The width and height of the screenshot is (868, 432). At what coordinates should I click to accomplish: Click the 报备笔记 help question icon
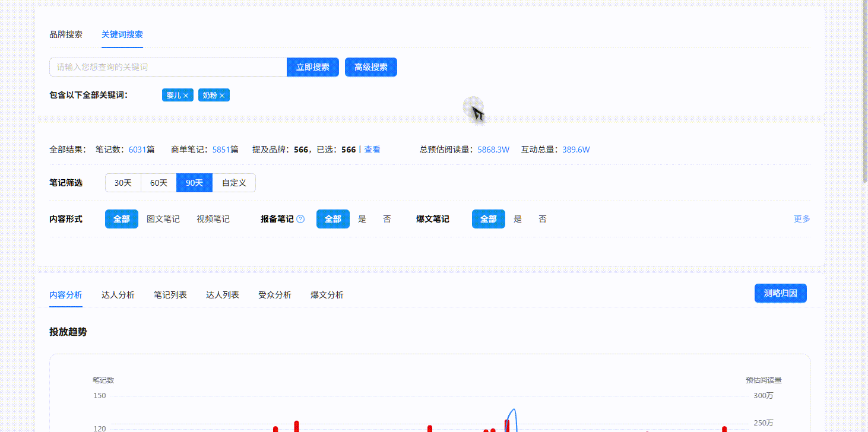[x=300, y=219]
